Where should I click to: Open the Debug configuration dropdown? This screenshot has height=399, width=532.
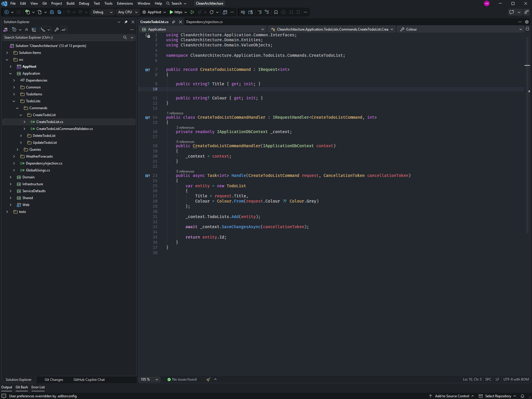click(x=103, y=12)
